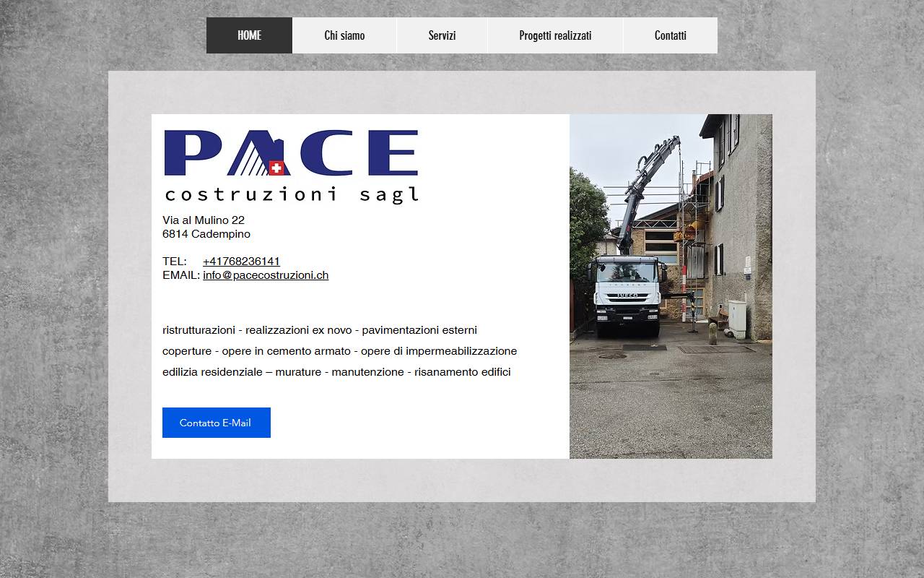
Task: Go to the Chi siamo page
Action: pyautogui.click(x=344, y=35)
